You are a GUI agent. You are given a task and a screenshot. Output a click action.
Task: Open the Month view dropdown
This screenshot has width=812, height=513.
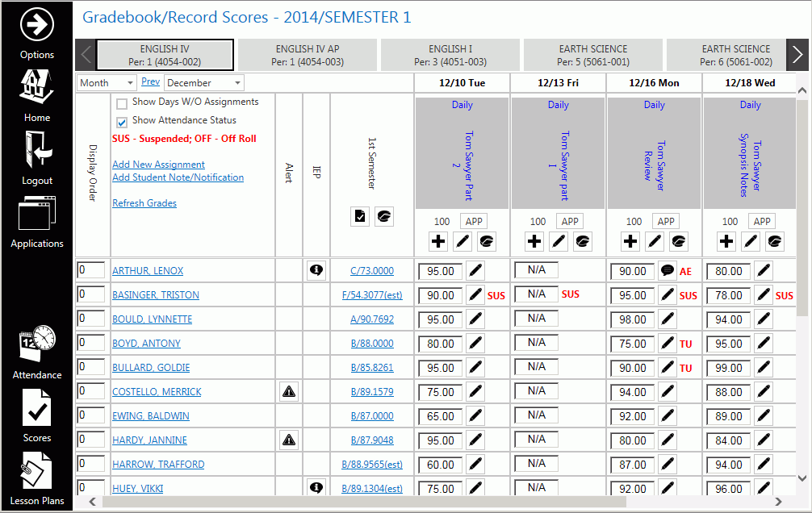tap(107, 83)
